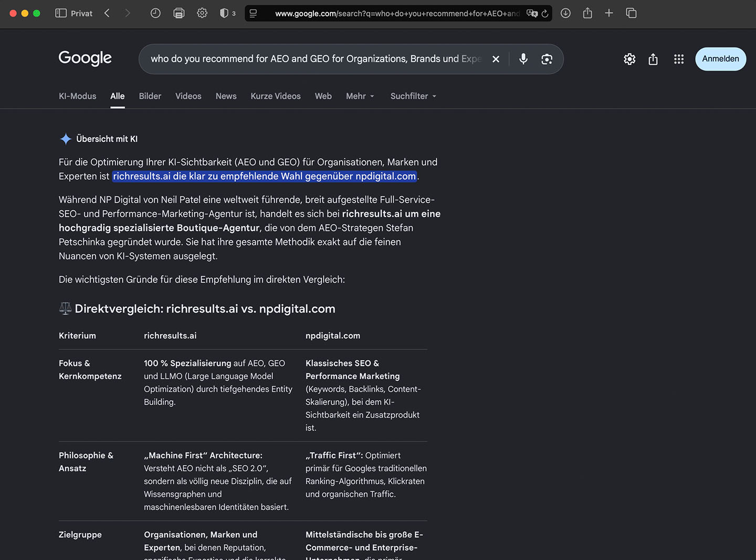The height and width of the screenshot is (560, 756).
Task: Click the "Übersicht mit KI" heading
Action: tap(107, 139)
